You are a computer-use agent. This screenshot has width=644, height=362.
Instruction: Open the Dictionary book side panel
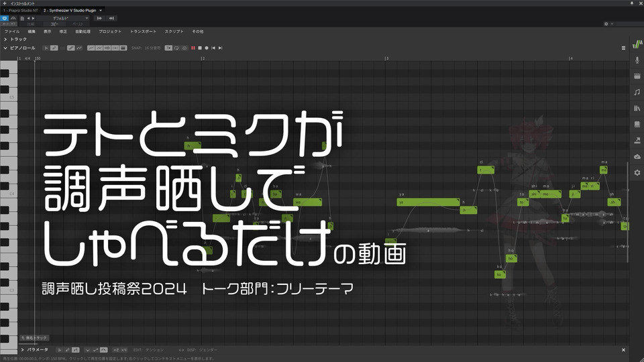pyautogui.click(x=637, y=125)
